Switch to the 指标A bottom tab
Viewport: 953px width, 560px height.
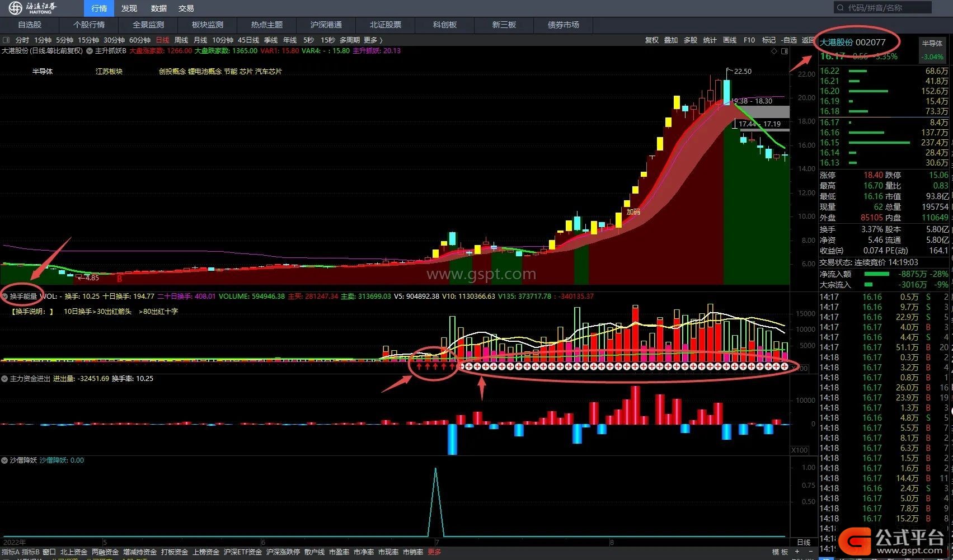[x=10, y=552]
